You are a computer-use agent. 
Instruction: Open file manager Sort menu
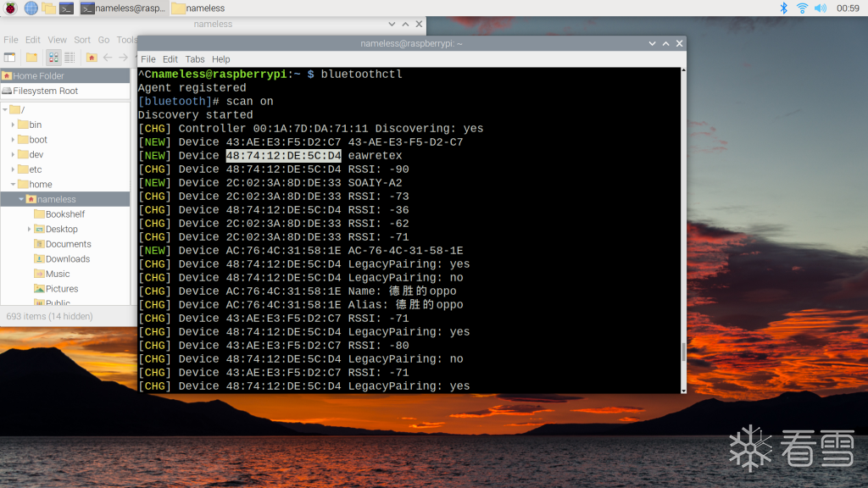click(x=82, y=40)
